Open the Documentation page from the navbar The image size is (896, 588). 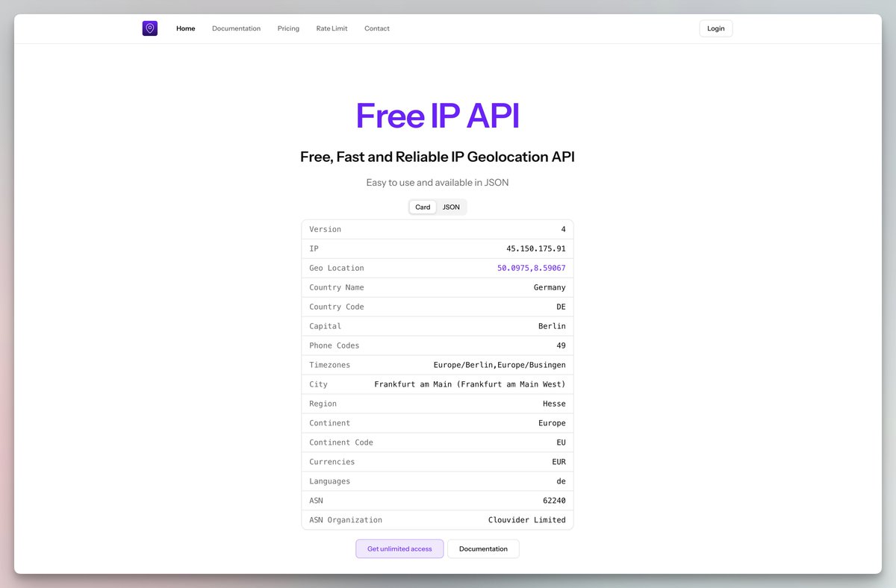coord(236,28)
